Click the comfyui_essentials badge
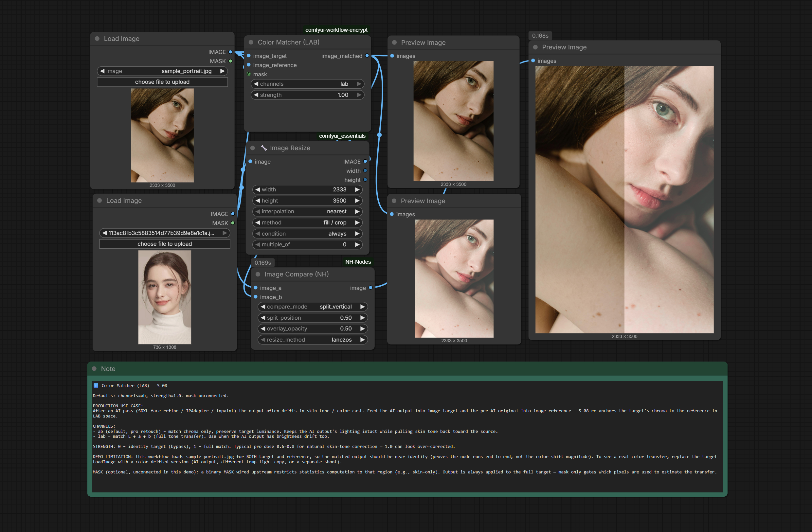Viewport: 812px width, 532px height. pos(342,136)
